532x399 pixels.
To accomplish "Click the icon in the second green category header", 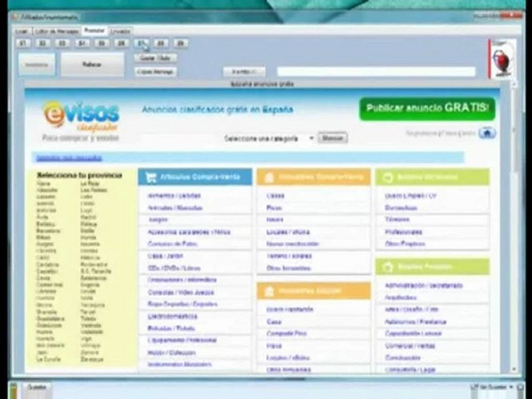I will 387,267.
